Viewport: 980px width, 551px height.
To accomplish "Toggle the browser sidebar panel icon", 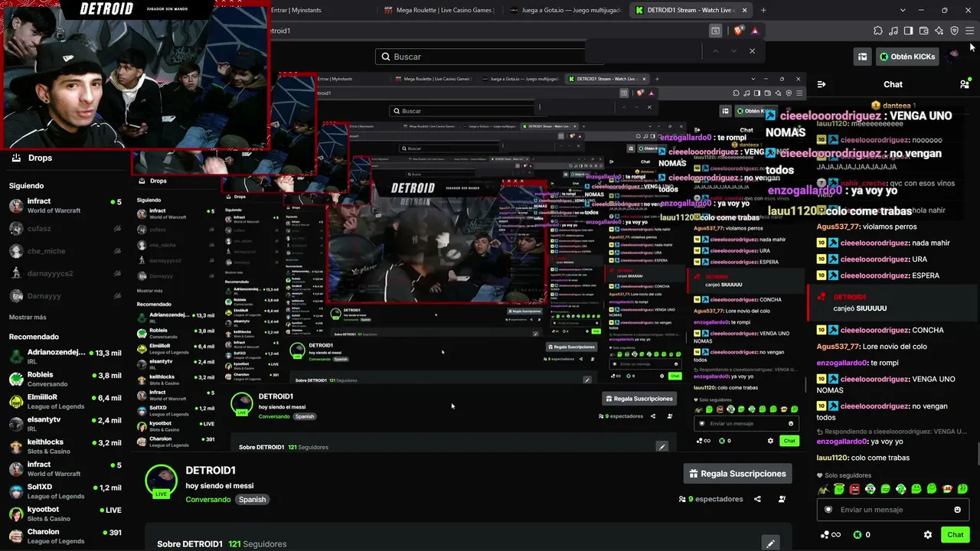I will tap(909, 31).
